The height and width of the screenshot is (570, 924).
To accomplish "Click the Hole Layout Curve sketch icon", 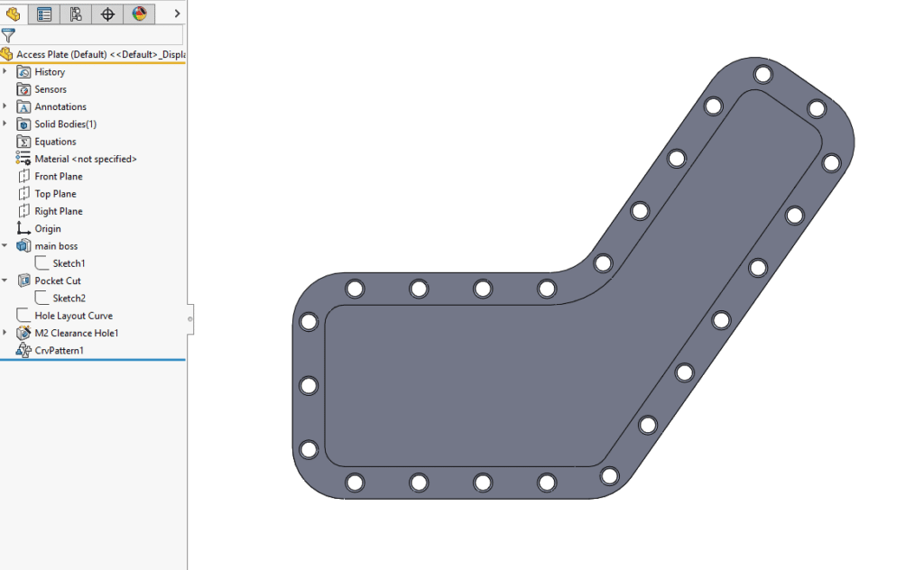I will 22,315.
